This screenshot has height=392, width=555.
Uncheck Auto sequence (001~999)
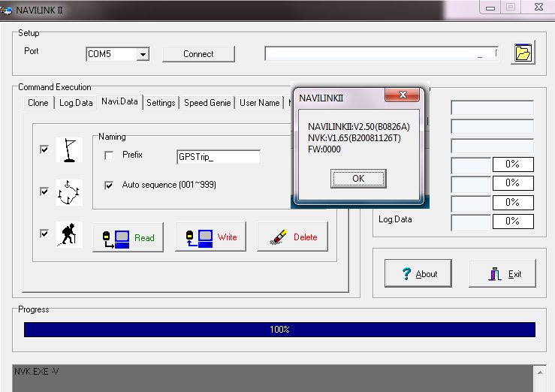pyautogui.click(x=109, y=185)
